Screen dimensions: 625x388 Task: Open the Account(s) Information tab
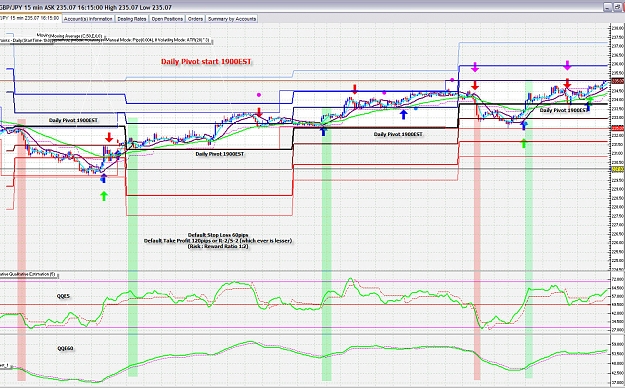[x=88, y=19]
